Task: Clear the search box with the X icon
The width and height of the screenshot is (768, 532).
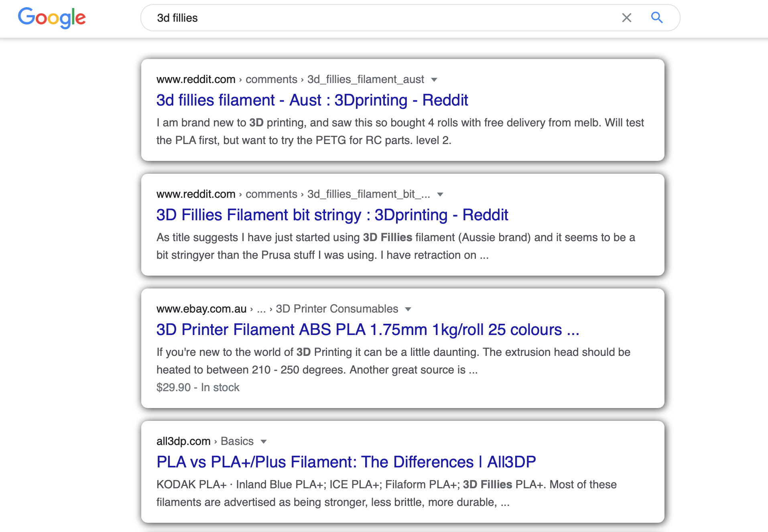Action: coord(626,18)
